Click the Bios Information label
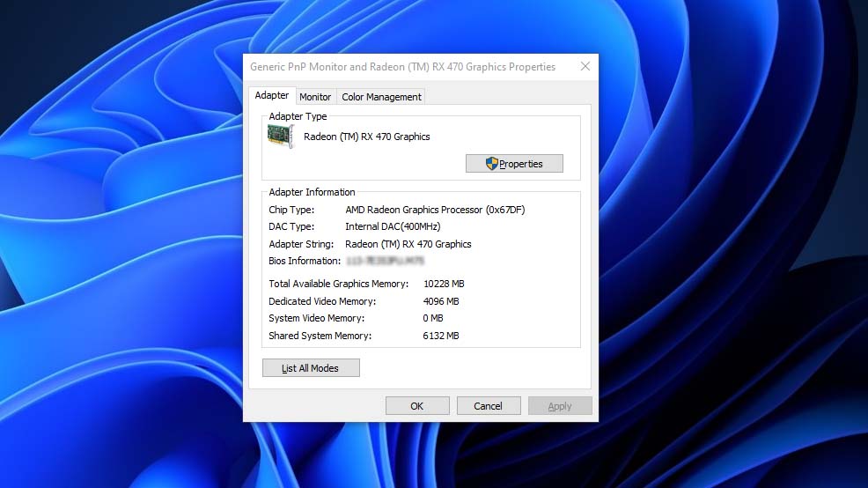 coord(305,261)
